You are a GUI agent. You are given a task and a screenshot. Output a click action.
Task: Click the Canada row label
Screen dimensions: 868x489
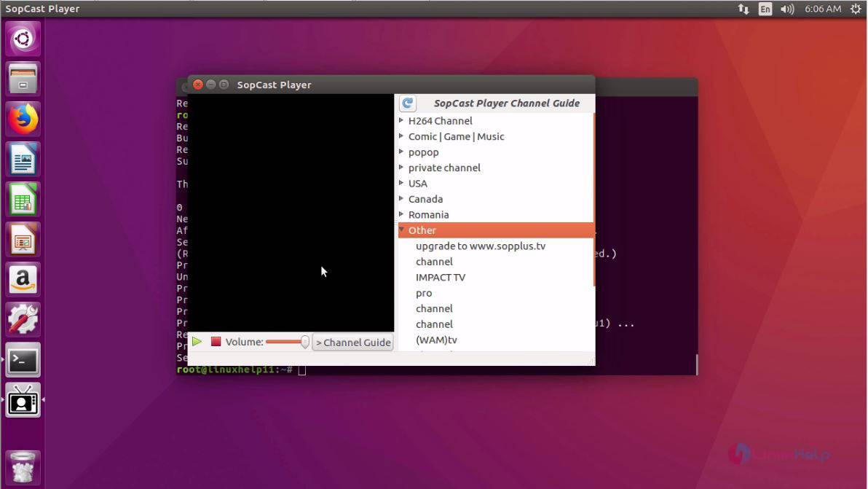click(x=426, y=199)
